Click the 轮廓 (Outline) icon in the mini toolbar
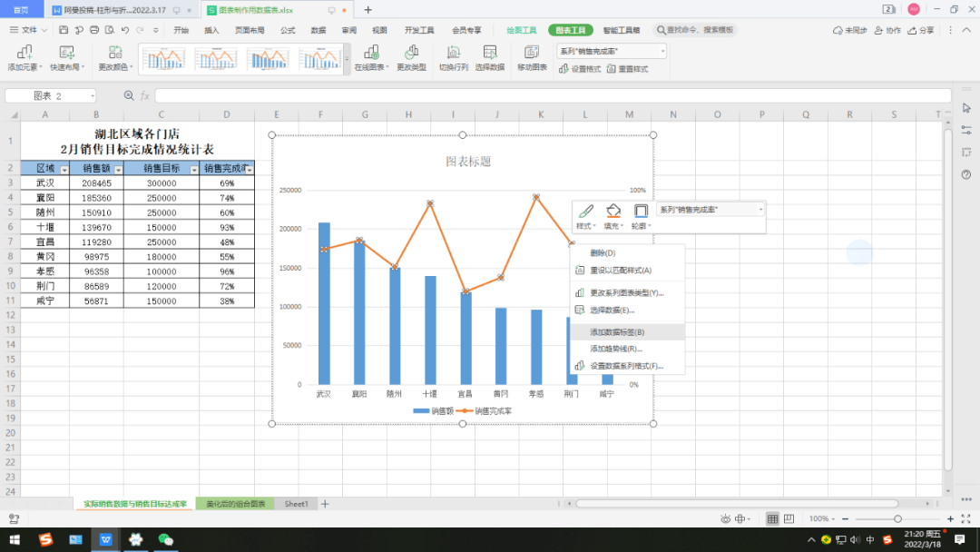The height and width of the screenshot is (552, 980). (641, 212)
